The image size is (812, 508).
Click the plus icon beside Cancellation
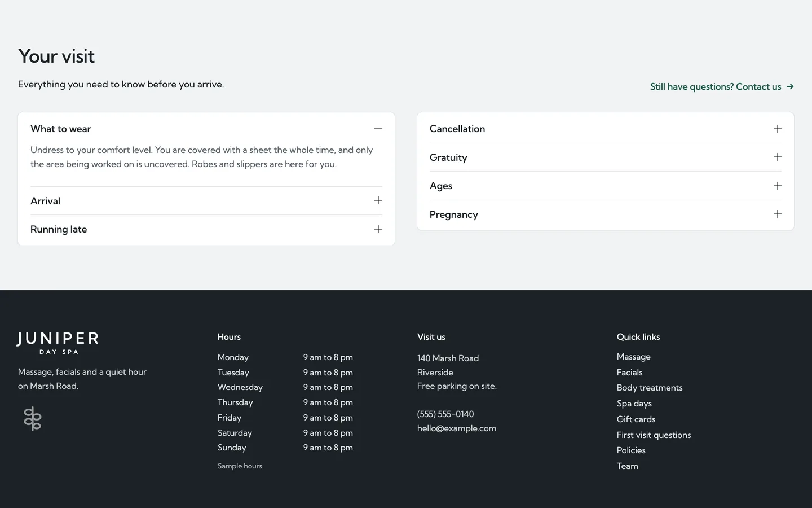click(778, 129)
